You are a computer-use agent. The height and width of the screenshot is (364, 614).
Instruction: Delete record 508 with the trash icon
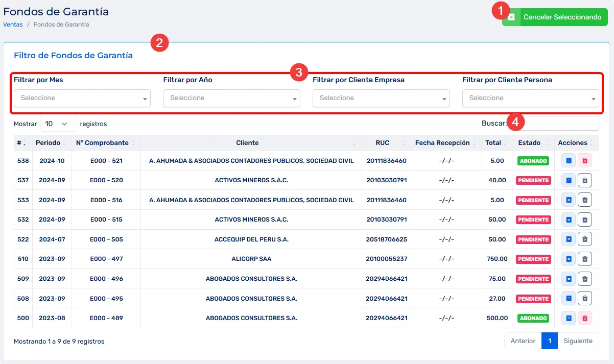pos(585,298)
